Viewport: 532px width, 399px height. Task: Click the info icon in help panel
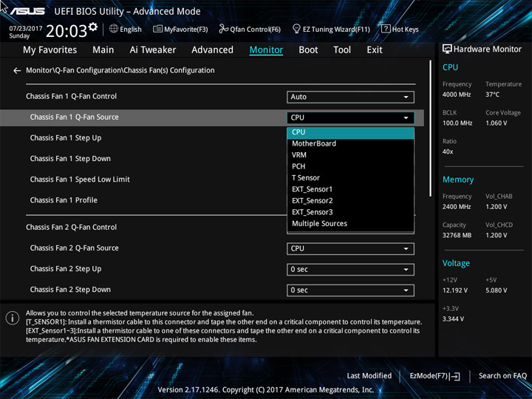click(x=13, y=318)
